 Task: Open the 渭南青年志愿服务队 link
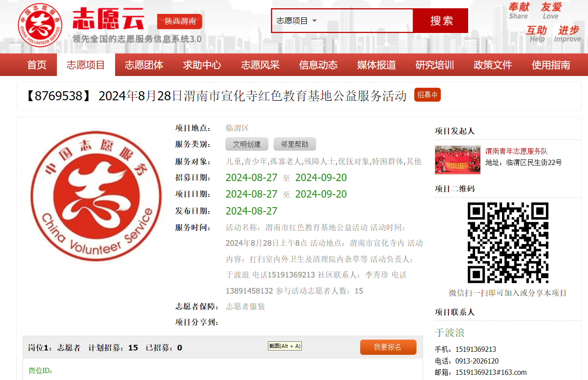point(516,151)
